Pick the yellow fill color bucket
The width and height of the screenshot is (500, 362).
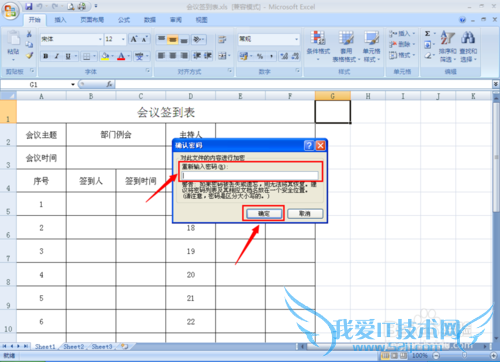[105, 56]
